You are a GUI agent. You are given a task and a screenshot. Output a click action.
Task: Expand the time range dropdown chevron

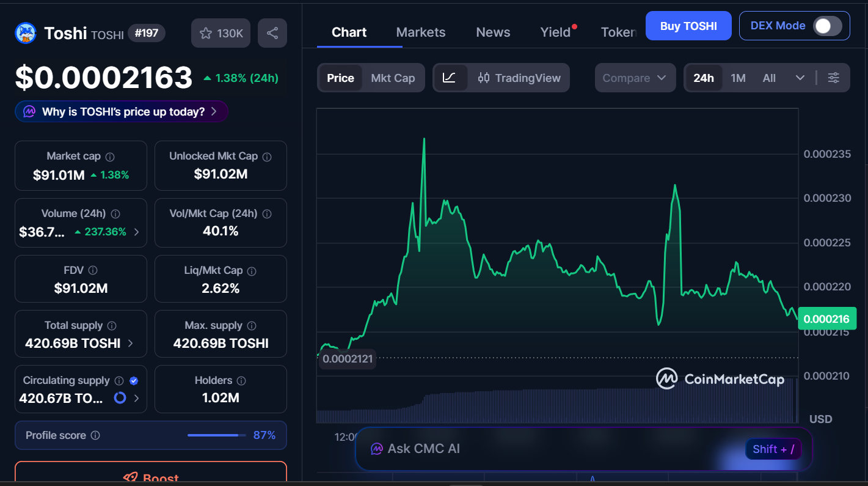(x=801, y=78)
